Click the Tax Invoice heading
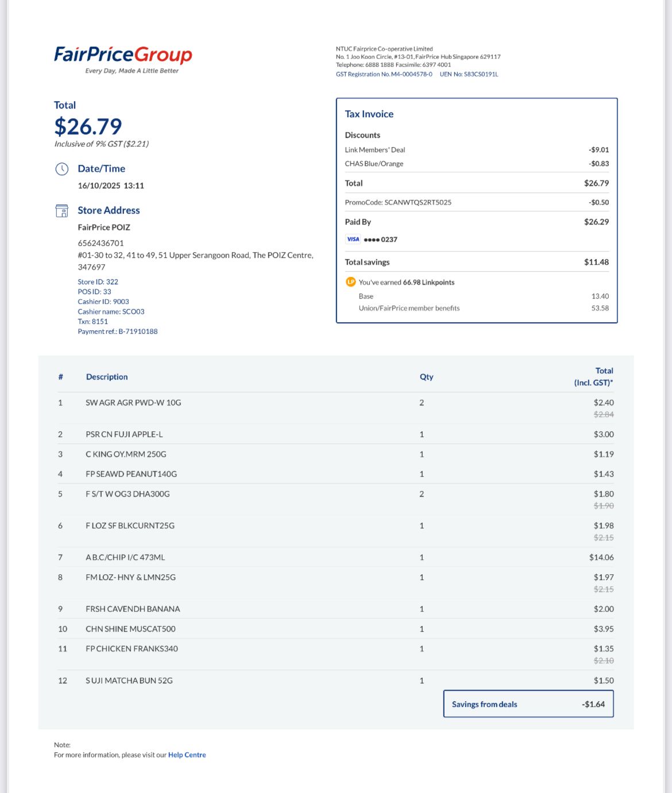Screen dimensions: 672x793 pos(369,114)
